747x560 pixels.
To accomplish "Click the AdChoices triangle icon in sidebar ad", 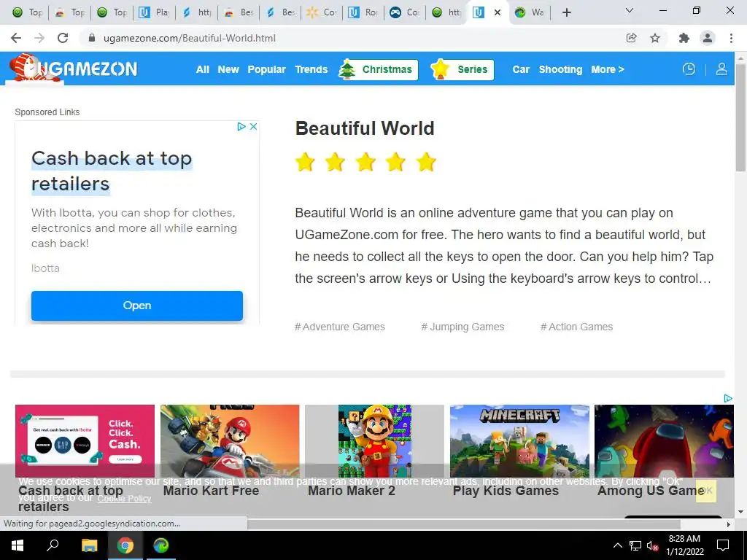I will pyautogui.click(x=241, y=126).
